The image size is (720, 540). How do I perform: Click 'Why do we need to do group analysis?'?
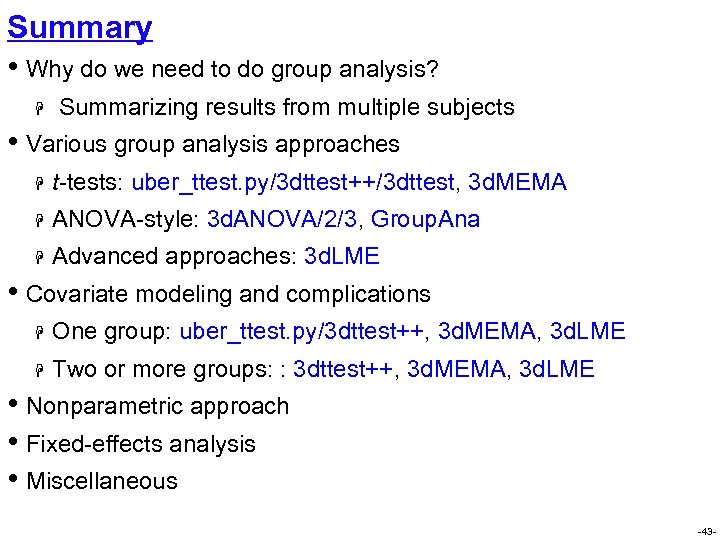233,70
